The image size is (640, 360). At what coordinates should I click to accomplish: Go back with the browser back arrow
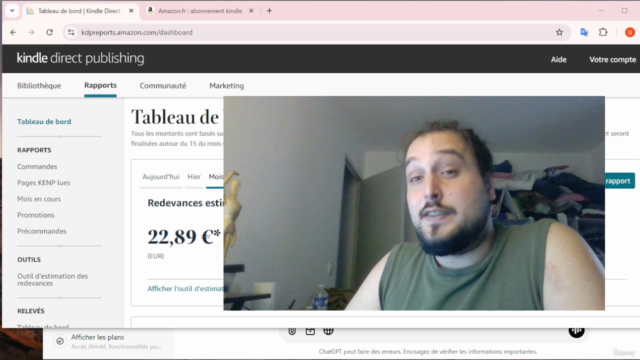click(13, 32)
